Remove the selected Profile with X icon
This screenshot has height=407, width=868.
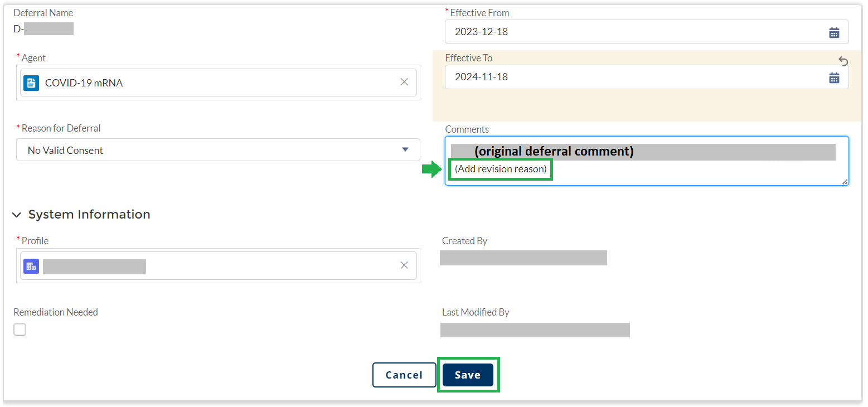404,265
